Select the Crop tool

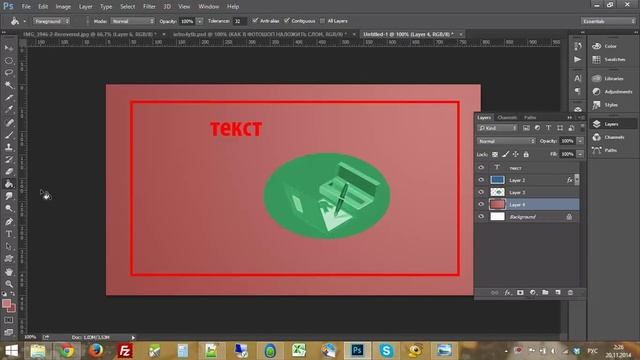9,98
